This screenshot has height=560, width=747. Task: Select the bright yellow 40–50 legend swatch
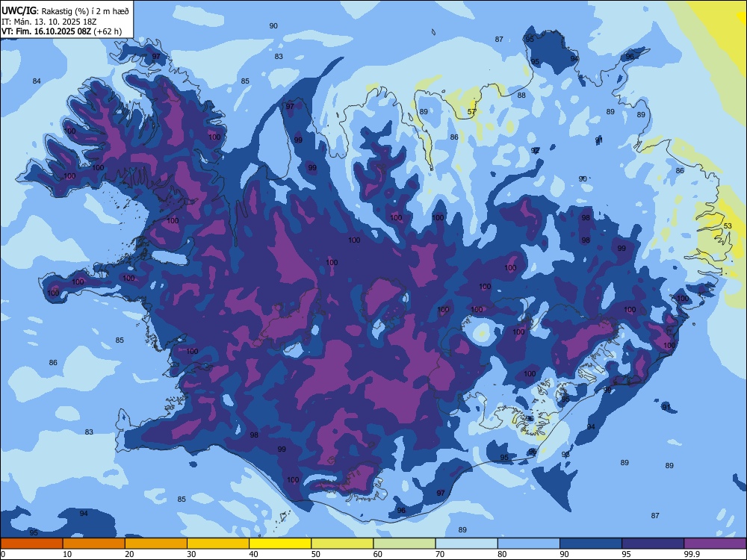280,544
